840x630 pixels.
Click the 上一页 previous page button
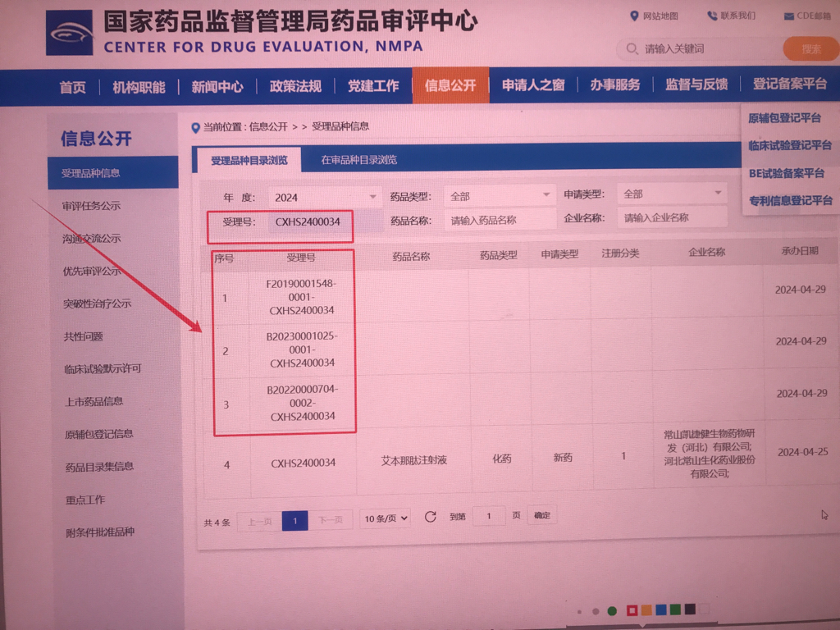point(259,521)
